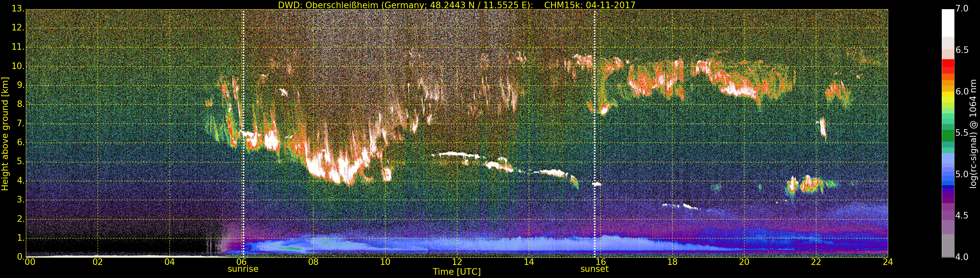Click the dotted white sunset line in the plot
980x278 pixels.
point(595,133)
